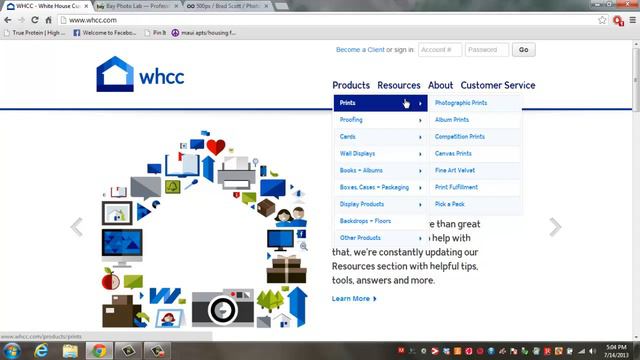Choose Photographic Prints from submenu

(x=475, y=103)
